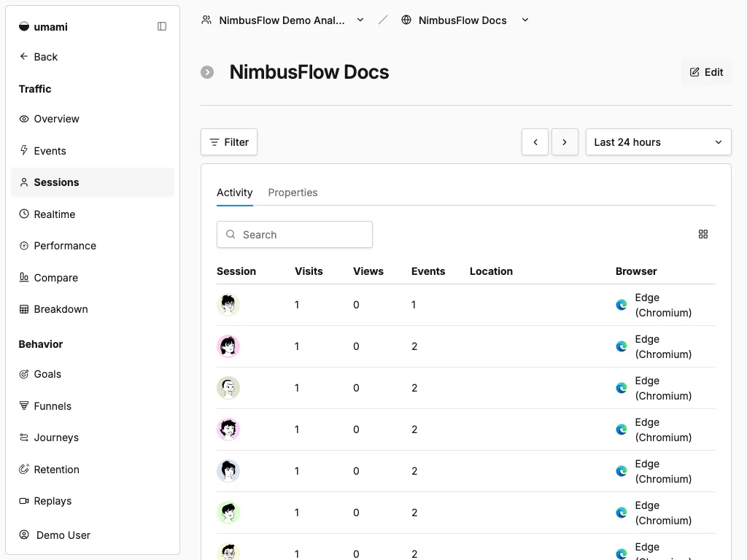Viewport: 747px width, 560px height.
Task: Click the Journeys path icon
Action: point(24,437)
